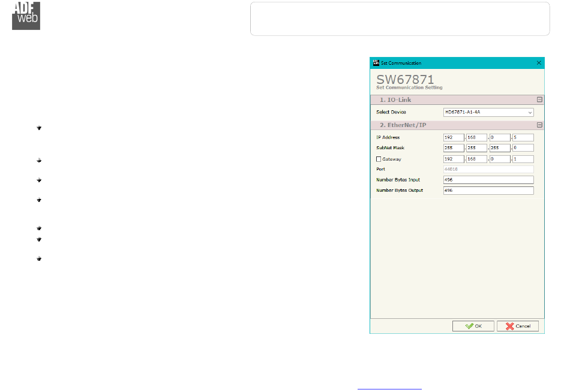Click the Number Bytes Output label
This screenshot has width=570, height=392.
point(400,191)
